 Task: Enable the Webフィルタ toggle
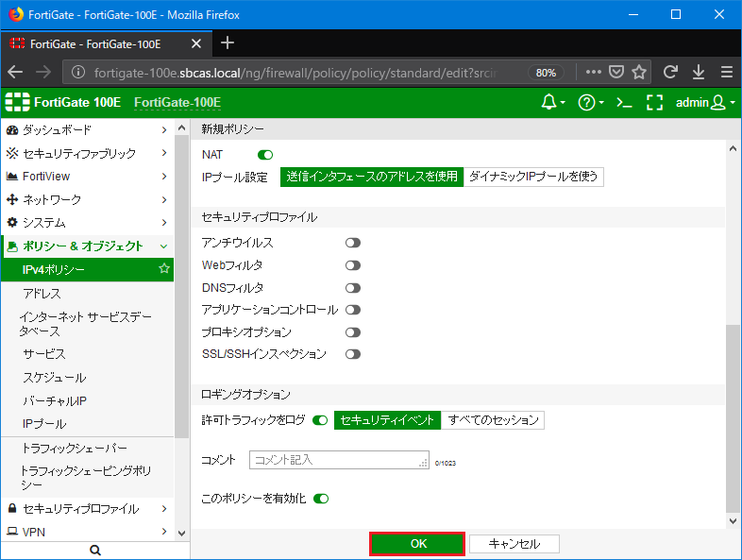click(x=353, y=265)
